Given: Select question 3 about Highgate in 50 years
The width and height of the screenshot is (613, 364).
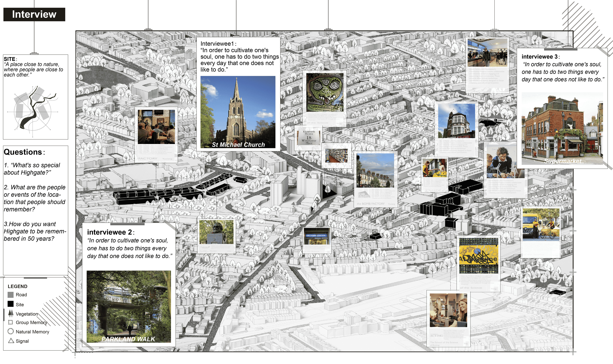Looking at the screenshot, I should [x=35, y=231].
